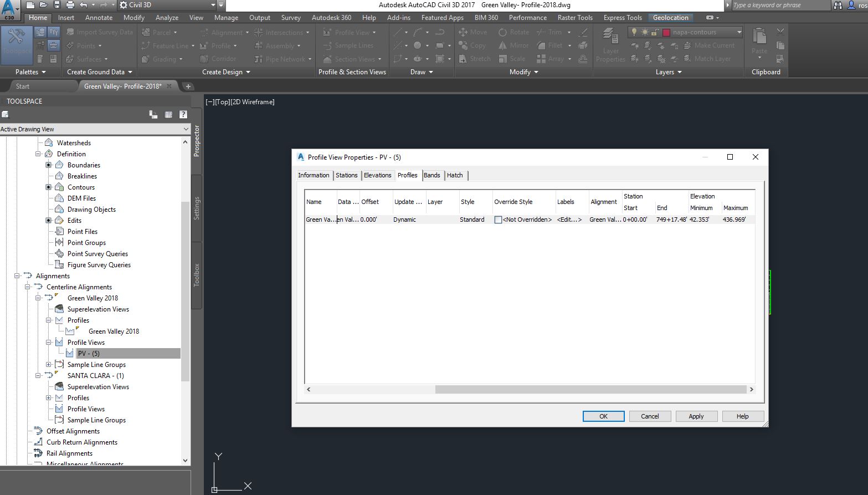Toggle the Override Style checkbox for Green Valley profile
The width and height of the screenshot is (868, 495).
497,220
